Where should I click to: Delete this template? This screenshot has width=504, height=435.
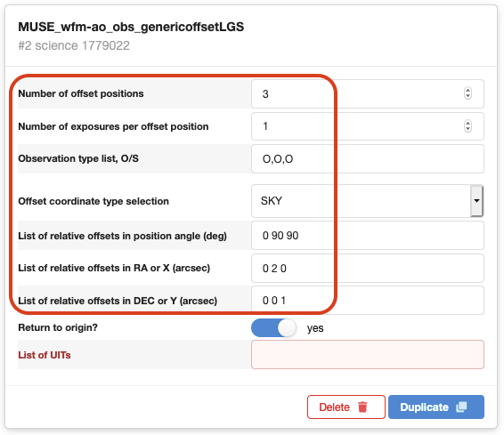tap(346, 407)
